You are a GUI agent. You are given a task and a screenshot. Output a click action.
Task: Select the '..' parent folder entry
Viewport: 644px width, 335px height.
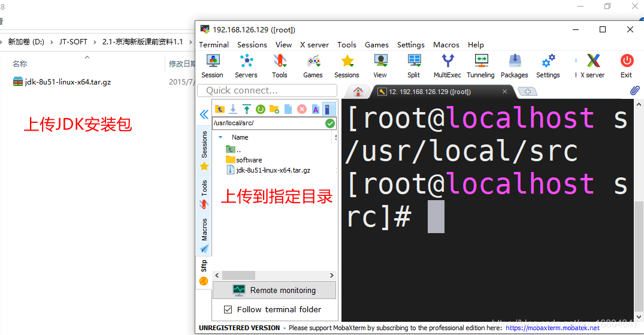(233, 150)
